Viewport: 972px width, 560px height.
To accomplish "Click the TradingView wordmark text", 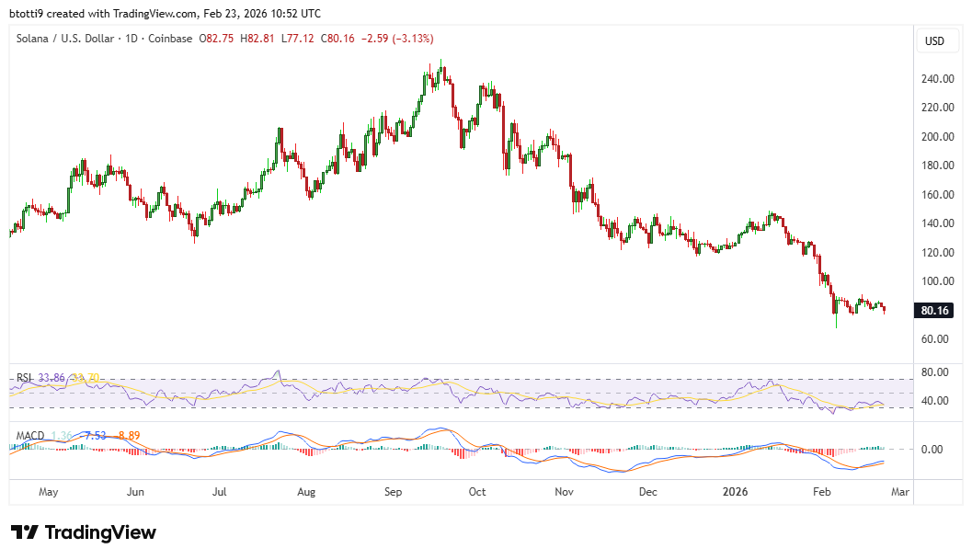I will 100,532.
